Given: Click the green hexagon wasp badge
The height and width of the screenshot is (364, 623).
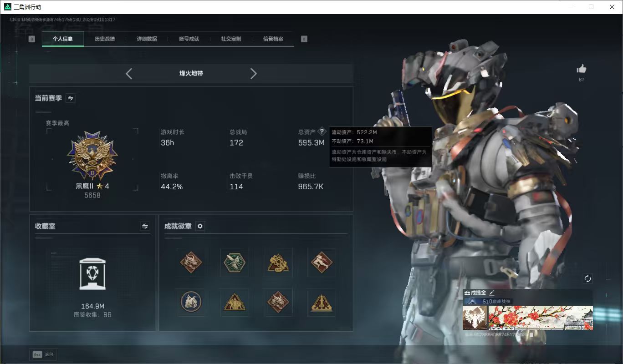Looking at the screenshot, I should (x=235, y=262).
